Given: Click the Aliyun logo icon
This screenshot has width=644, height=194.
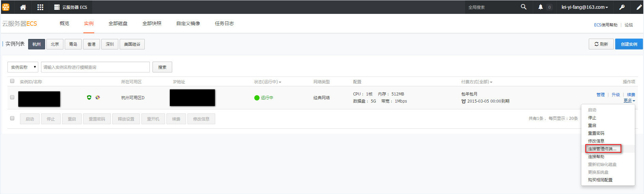Looking at the screenshot, I should [6, 7].
